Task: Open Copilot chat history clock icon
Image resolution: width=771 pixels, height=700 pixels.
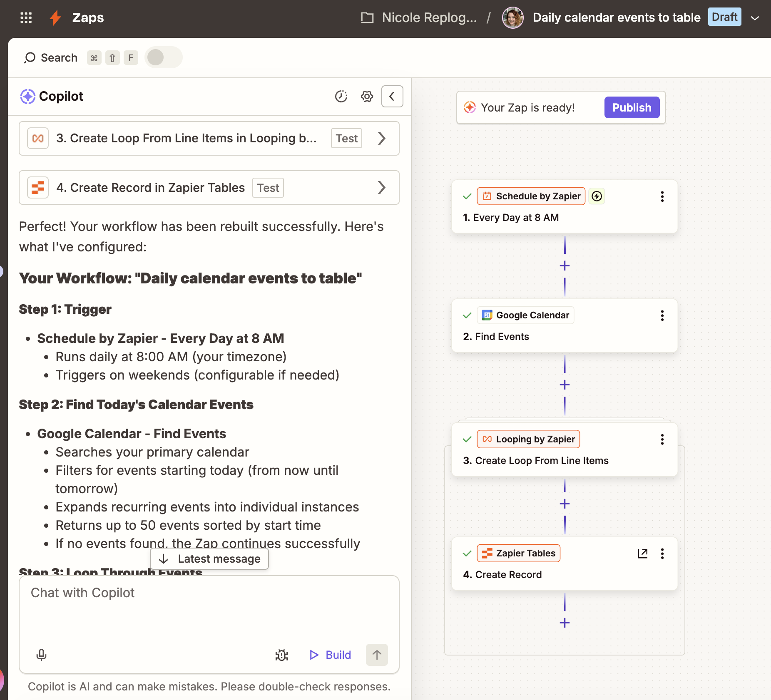Action: tap(341, 97)
